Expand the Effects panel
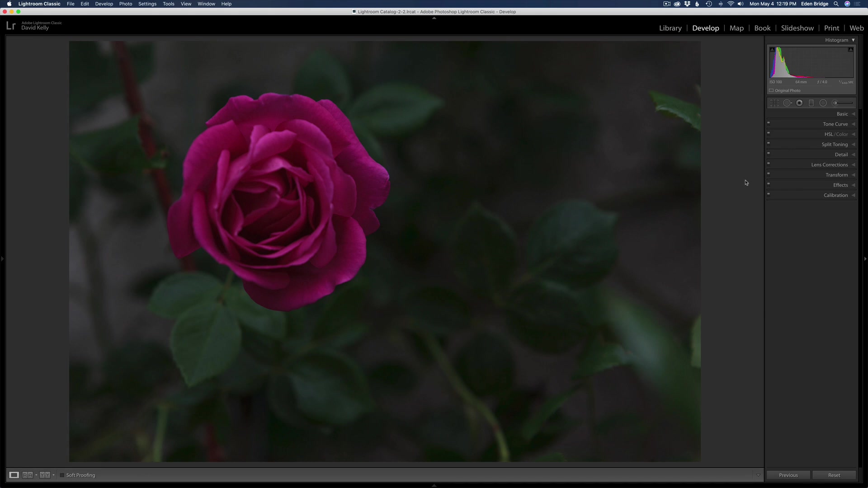 pyautogui.click(x=853, y=185)
